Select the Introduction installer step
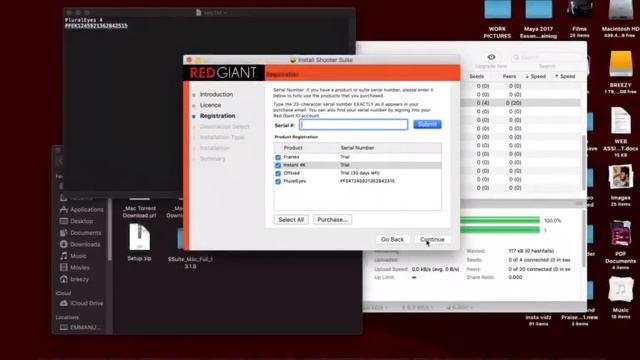The width and height of the screenshot is (640, 360). tap(216, 94)
